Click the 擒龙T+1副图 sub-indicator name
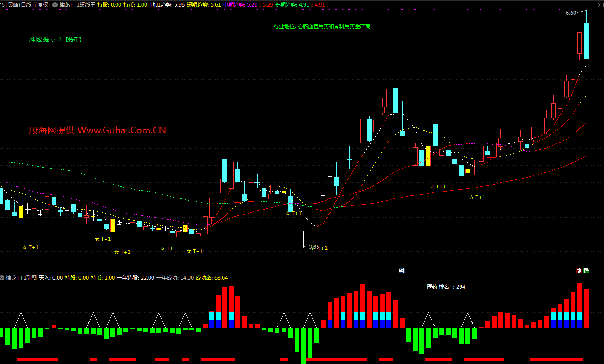This screenshot has width=604, height=364. [x=21, y=278]
